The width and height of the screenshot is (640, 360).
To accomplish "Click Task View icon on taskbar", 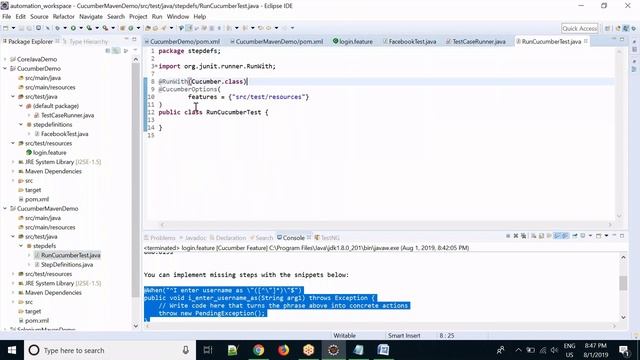I will click(x=208, y=350).
